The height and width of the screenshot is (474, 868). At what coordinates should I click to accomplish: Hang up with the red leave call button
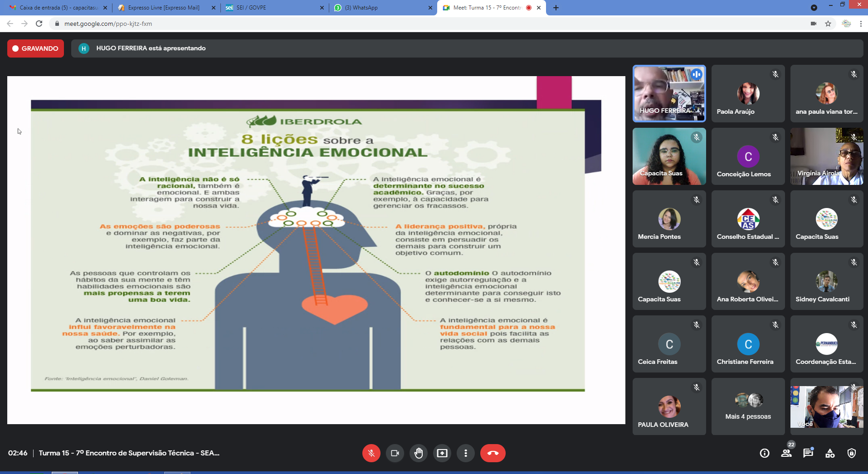[493, 453]
